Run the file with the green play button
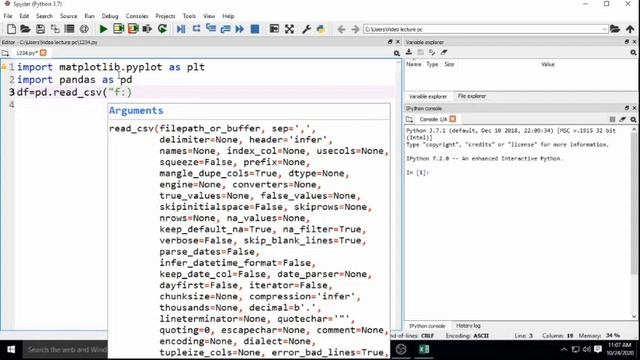Image resolution: width=640 pixels, height=360 pixels. (x=103, y=29)
